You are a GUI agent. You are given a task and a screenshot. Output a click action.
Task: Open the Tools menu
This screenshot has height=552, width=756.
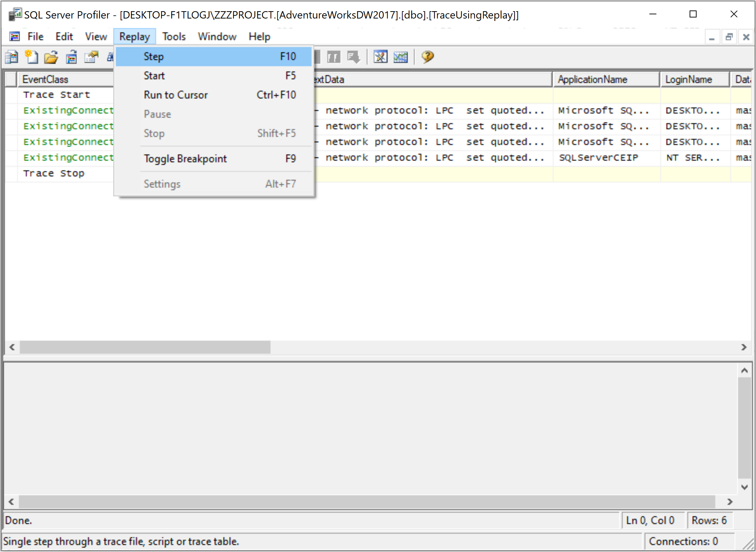click(x=174, y=37)
